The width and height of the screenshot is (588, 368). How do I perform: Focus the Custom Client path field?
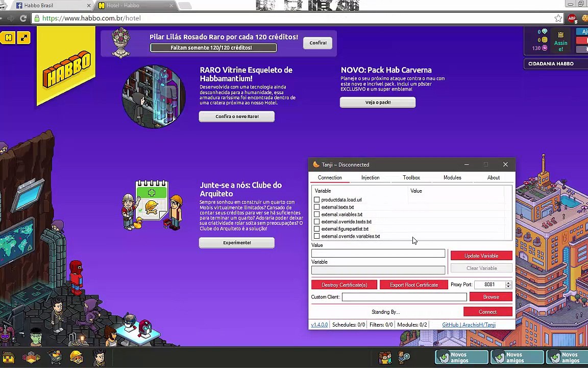pyautogui.click(x=404, y=296)
